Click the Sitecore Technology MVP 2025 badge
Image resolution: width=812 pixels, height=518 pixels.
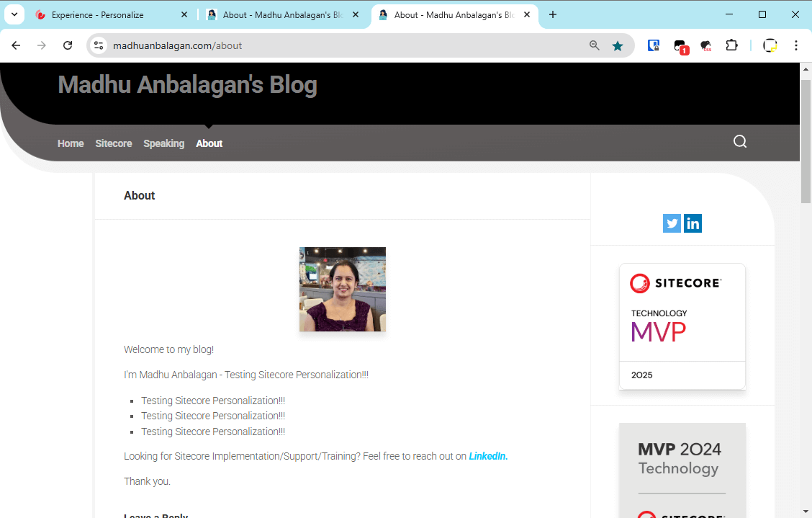coord(682,326)
